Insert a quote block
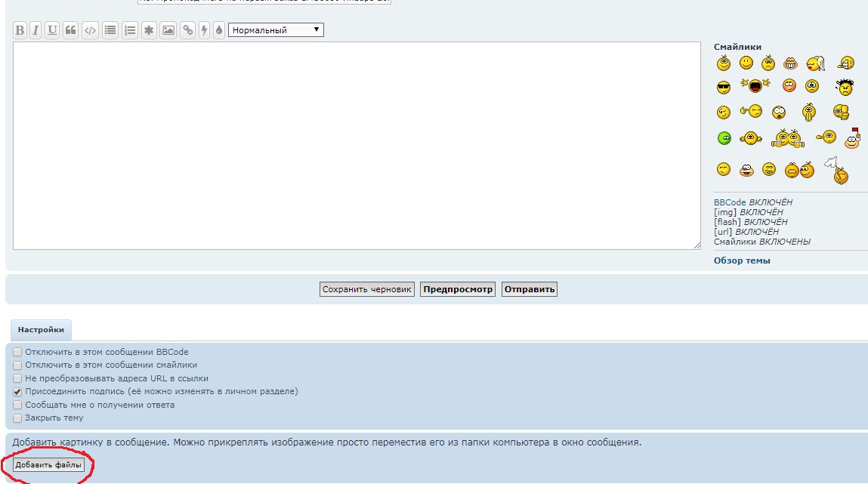Image resolution: width=868 pixels, height=484 pixels. [70, 30]
